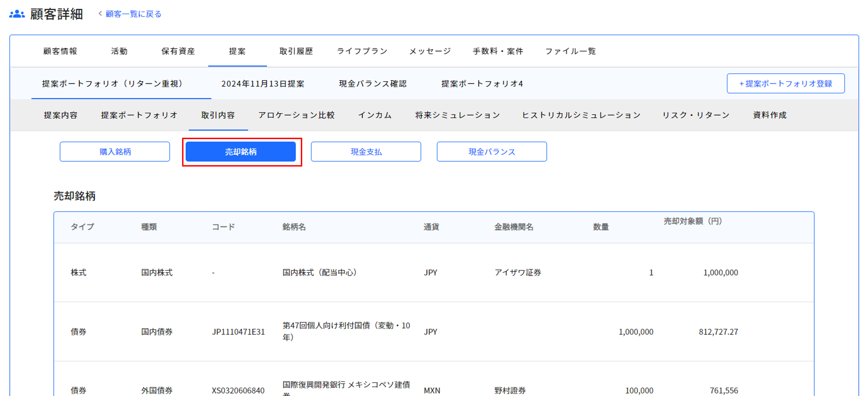868x396 pixels.
Task: Click the 購入銘柄 button
Action: [115, 152]
